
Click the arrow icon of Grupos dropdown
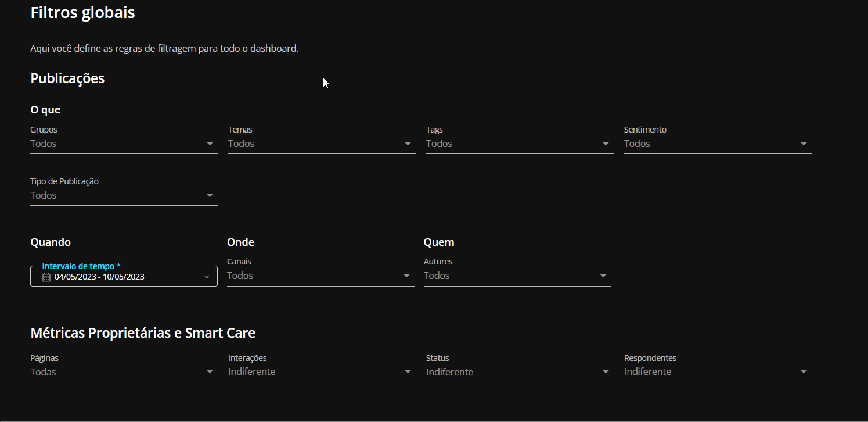coord(210,144)
